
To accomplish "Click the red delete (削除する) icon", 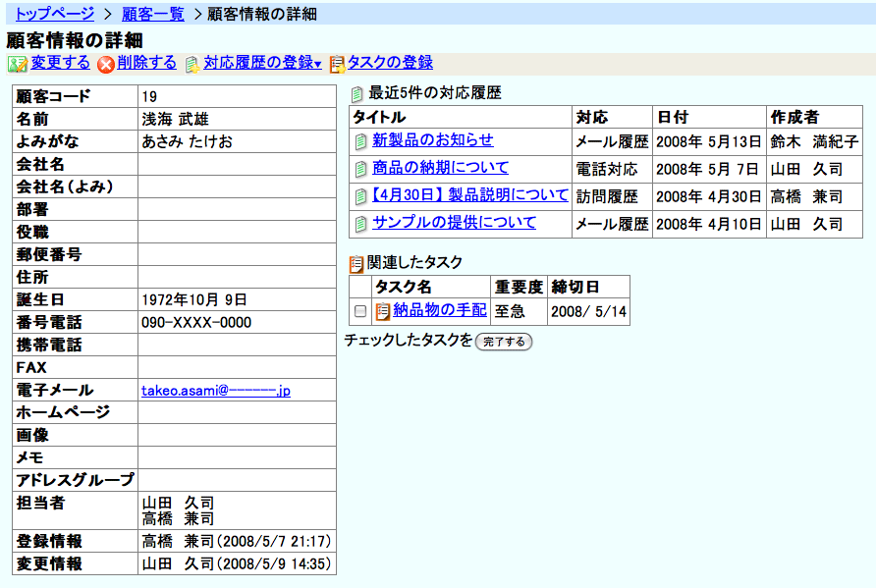I will coord(106,64).
